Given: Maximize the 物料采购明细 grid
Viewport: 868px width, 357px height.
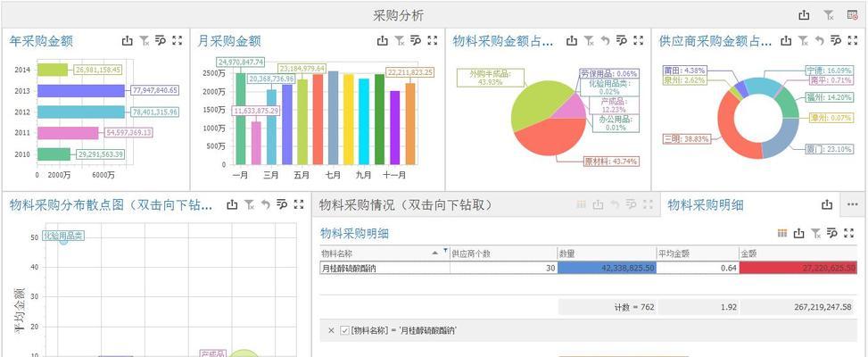Looking at the screenshot, I should (848, 234).
